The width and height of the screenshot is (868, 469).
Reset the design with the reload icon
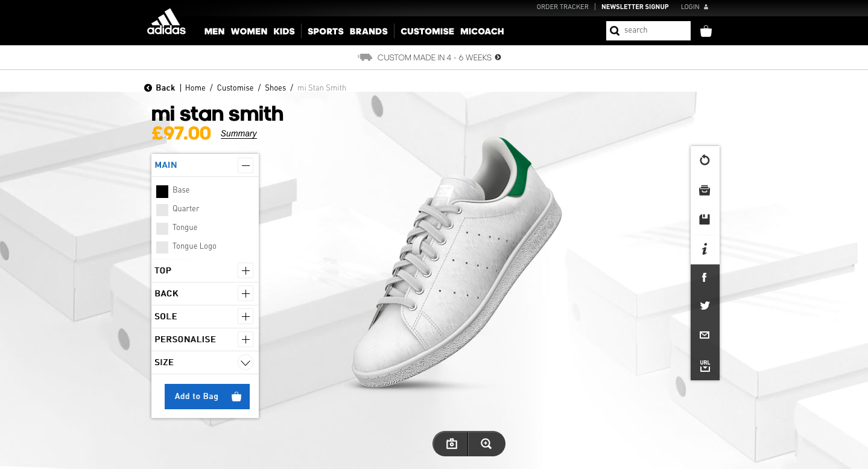point(705,160)
